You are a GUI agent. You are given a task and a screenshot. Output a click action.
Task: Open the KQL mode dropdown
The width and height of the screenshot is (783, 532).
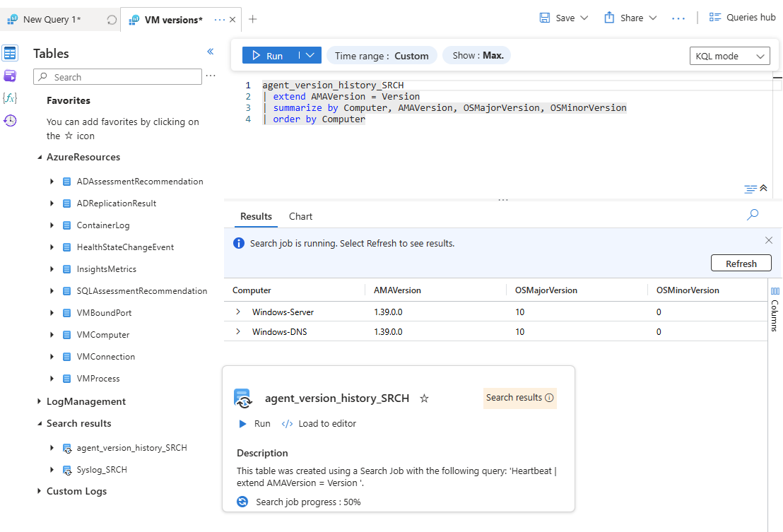click(729, 56)
